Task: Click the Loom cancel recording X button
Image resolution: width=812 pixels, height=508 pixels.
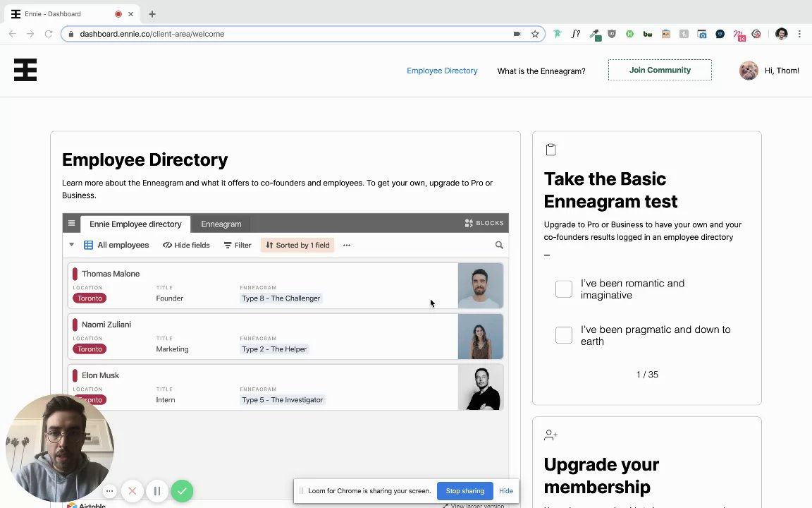Action: coord(132,491)
